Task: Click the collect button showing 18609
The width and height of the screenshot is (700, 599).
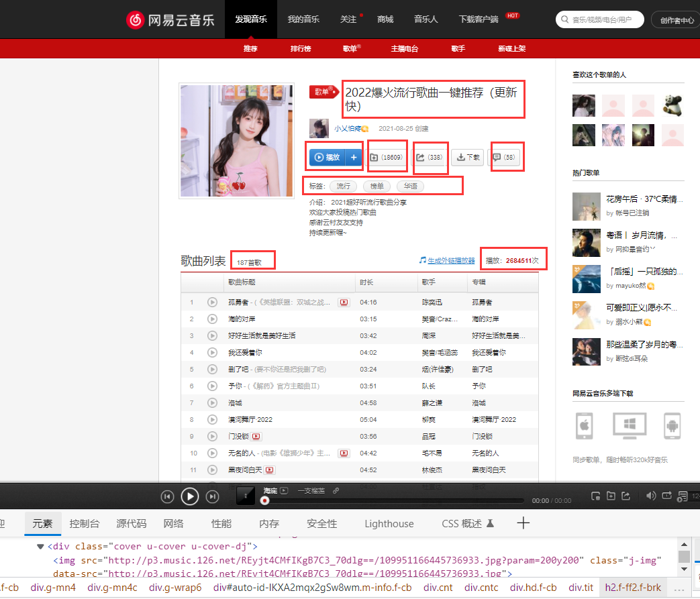Action: (387, 157)
